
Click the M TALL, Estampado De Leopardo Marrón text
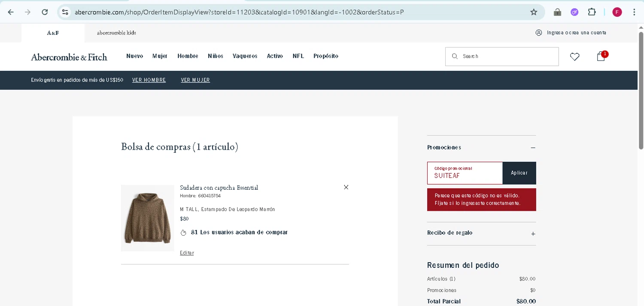click(x=227, y=209)
